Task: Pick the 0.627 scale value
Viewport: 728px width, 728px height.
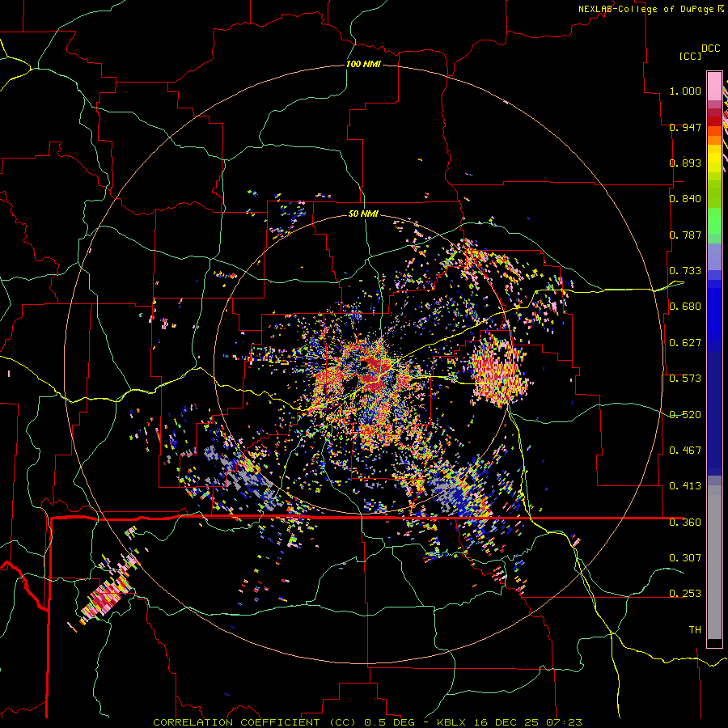Action: (685, 343)
